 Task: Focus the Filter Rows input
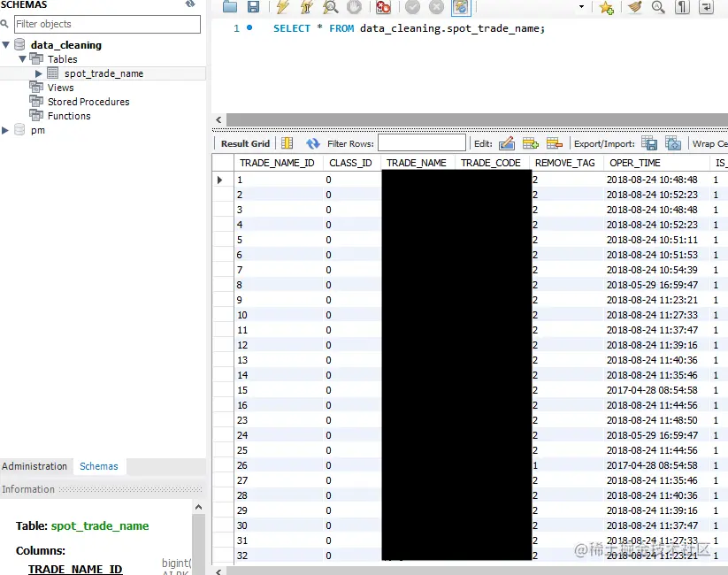pyautogui.click(x=422, y=143)
